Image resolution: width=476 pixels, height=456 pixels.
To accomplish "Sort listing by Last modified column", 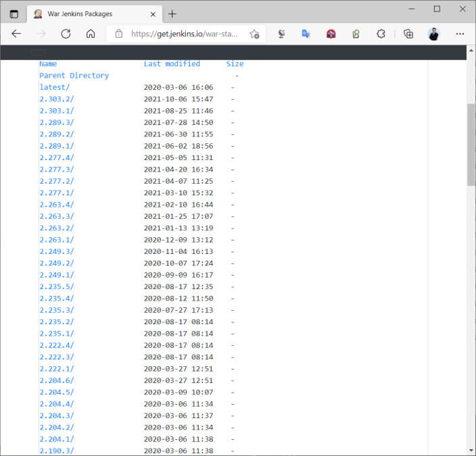I will (x=172, y=64).
